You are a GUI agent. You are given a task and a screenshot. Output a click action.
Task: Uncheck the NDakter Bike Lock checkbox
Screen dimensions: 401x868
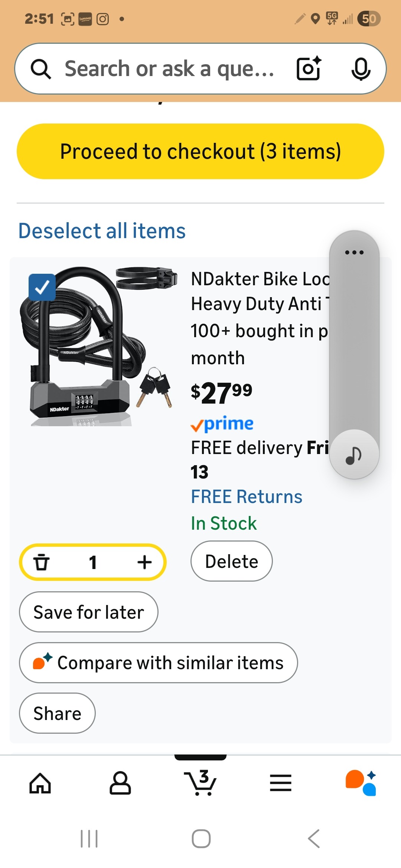click(42, 287)
